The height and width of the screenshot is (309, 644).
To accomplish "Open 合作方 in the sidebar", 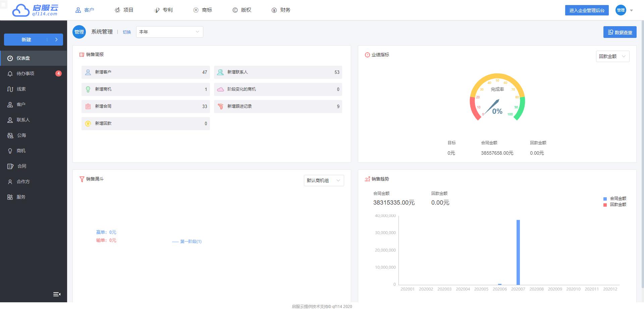I will click(34, 182).
